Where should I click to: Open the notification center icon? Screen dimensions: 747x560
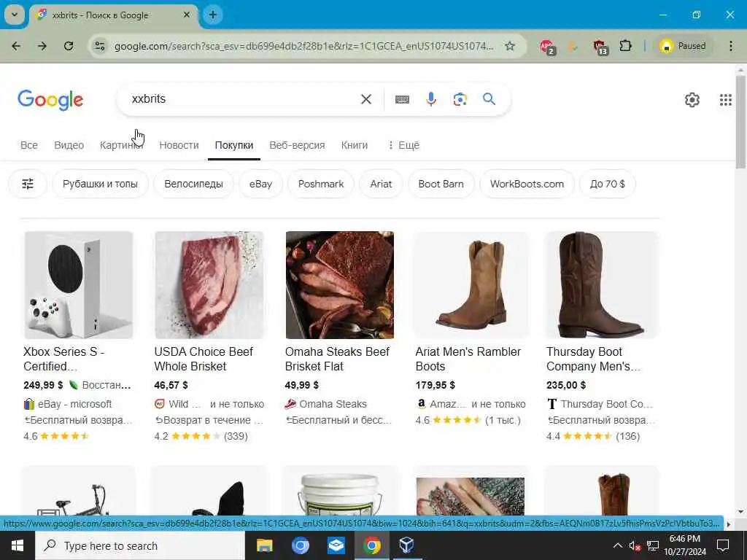(x=723, y=545)
